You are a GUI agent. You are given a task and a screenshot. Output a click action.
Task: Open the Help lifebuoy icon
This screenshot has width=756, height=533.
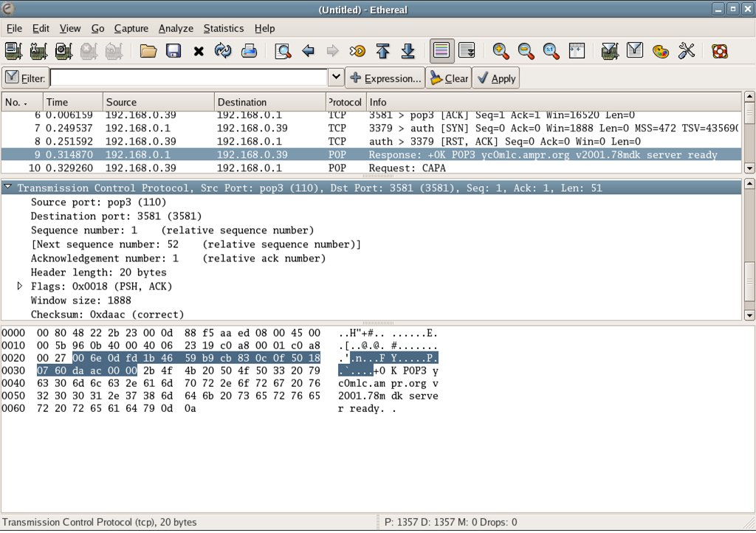(x=719, y=51)
